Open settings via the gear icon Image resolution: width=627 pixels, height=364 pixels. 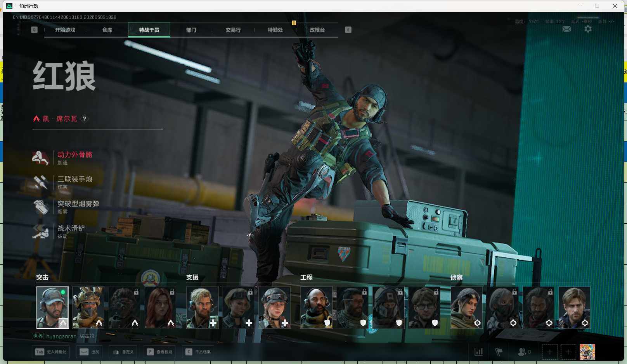[588, 29]
